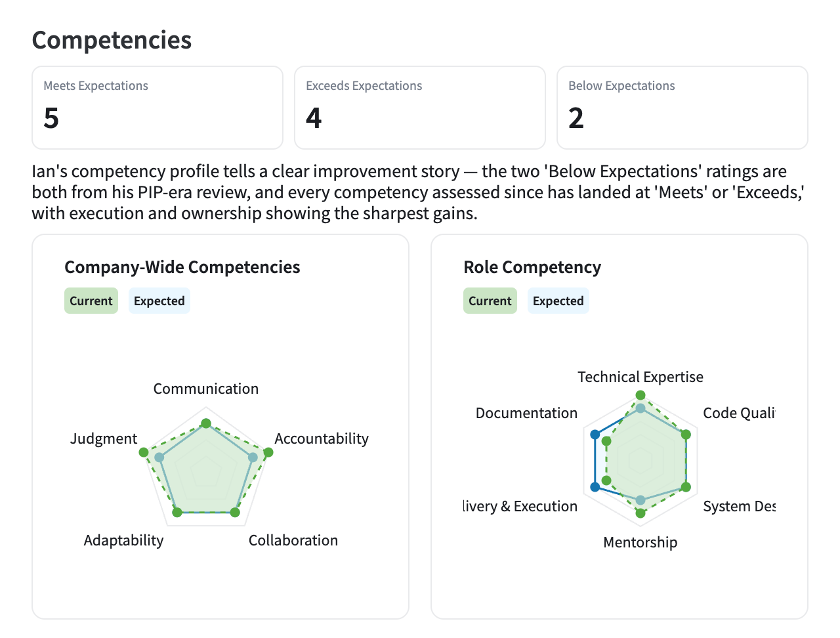This screenshot has width=840, height=638.
Task: Select the Documentation blue expected point
Action: click(x=595, y=435)
